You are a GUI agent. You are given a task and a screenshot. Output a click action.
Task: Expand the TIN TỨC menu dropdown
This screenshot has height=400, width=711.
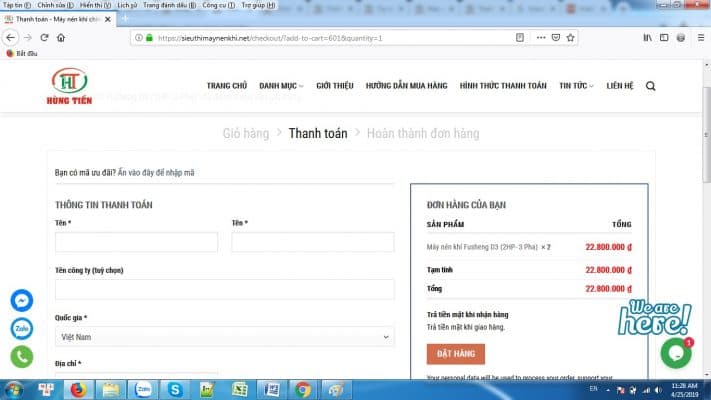[x=576, y=86]
